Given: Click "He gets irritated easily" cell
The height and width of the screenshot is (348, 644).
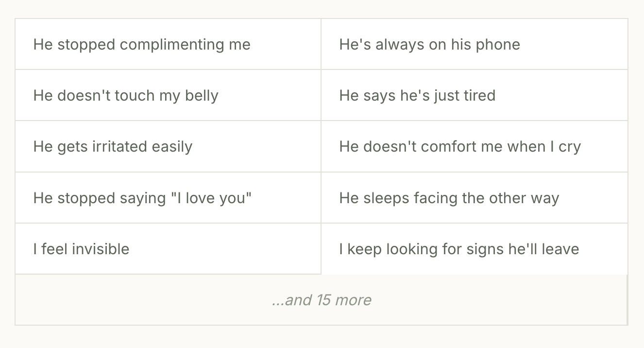Looking at the screenshot, I should (x=168, y=146).
